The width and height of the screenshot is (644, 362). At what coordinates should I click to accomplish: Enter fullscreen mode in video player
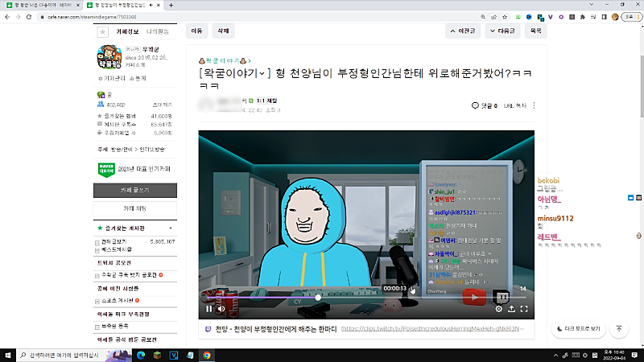[x=524, y=309]
